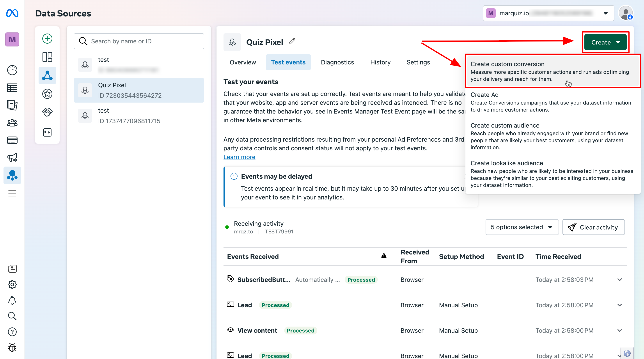644x359 pixels.
Task: Open the gauge dashboard icon in sidebar
Action: (x=12, y=70)
